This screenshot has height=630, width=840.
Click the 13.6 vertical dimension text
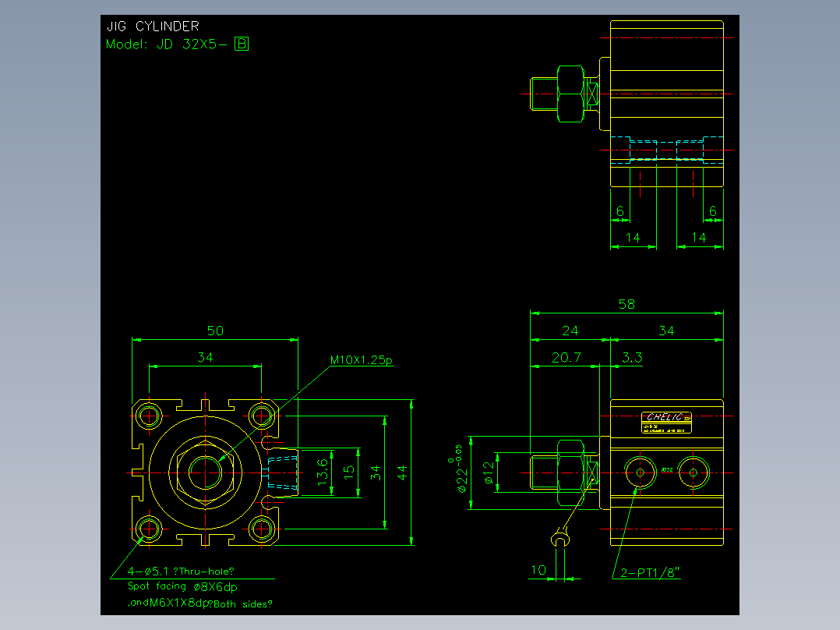pyautogui.click(x=322, y=472)
